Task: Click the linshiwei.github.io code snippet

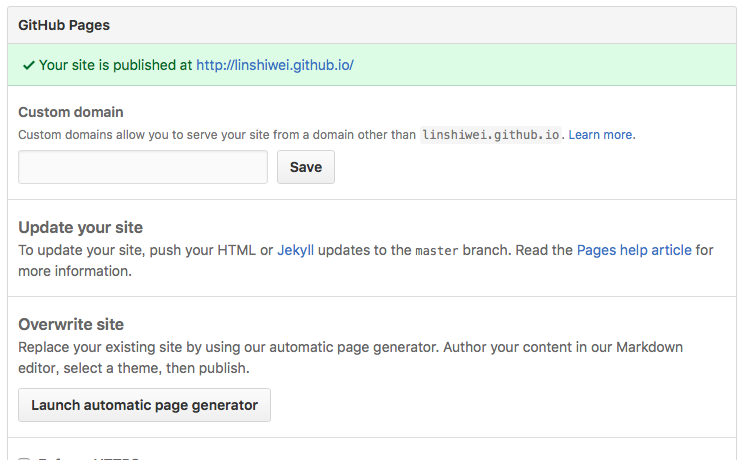Action: (x=491, y=135)
